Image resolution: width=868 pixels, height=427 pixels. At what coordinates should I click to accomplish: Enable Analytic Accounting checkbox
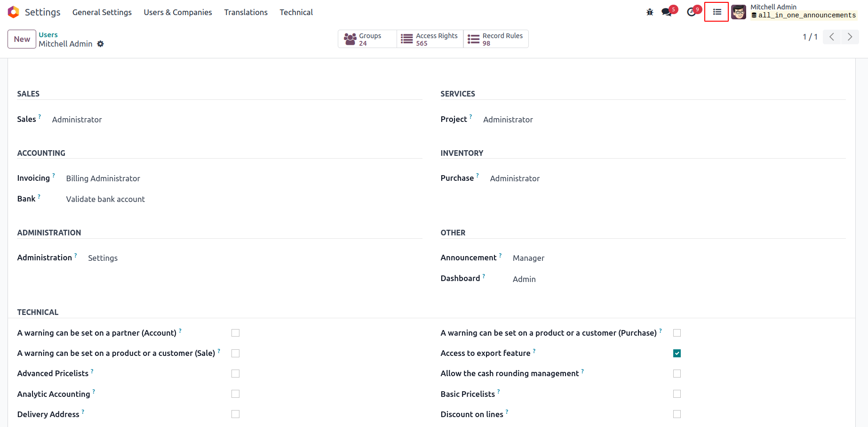[x=236, y=394]
